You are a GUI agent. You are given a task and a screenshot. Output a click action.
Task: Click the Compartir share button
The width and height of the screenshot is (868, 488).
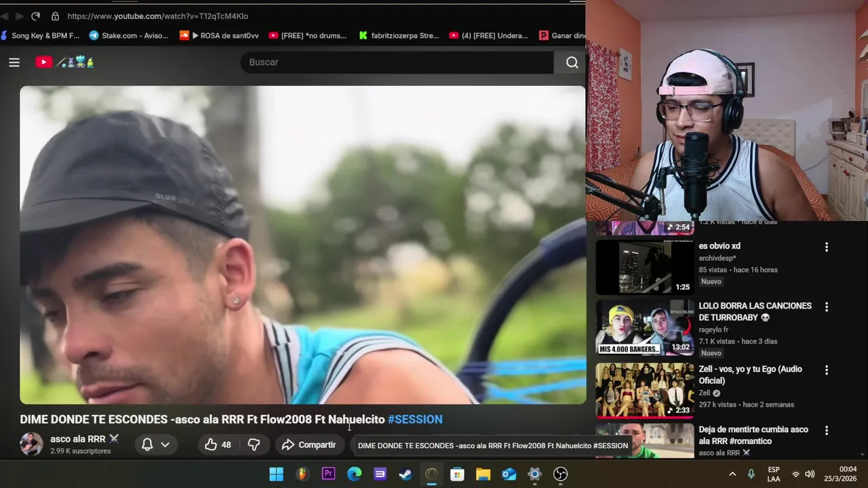point(309,445)
